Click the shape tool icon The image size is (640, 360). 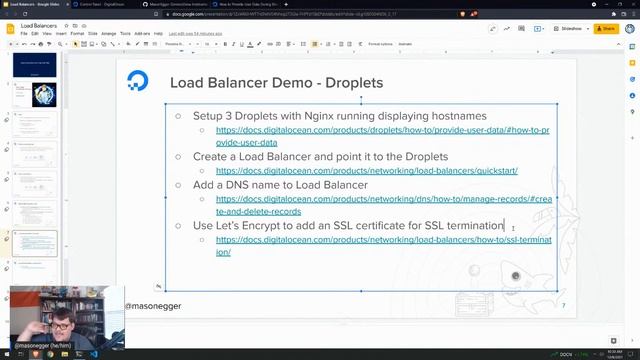[x=104, y=44]
